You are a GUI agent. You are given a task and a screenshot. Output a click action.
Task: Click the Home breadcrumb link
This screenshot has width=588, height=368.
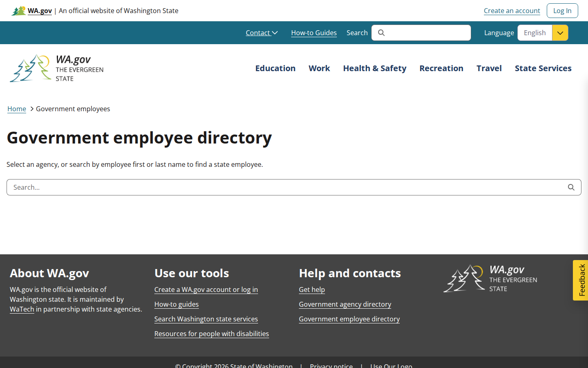[17, 109]
